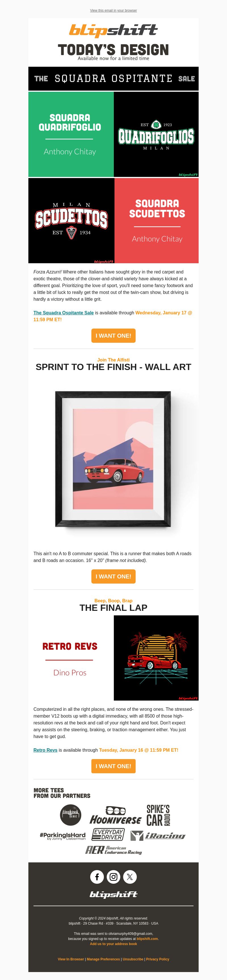Click the Smoking Tire partner logo
Viewport: 227px width, 980px height.
(71, 814)
